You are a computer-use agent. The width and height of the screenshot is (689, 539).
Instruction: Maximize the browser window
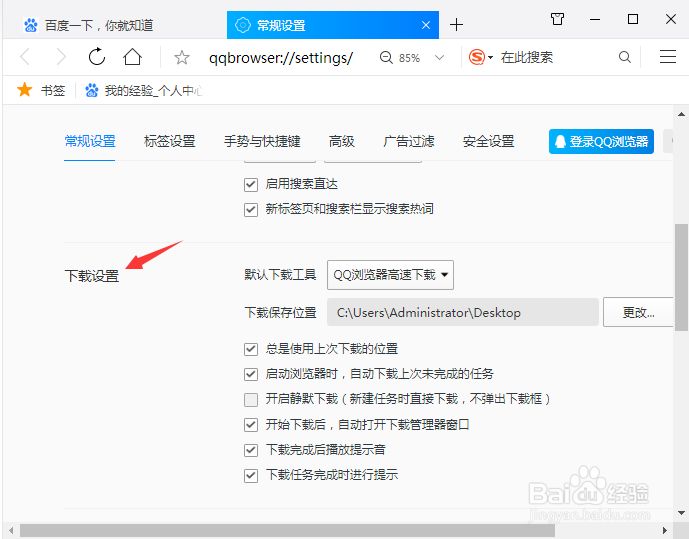pos(633,19)
